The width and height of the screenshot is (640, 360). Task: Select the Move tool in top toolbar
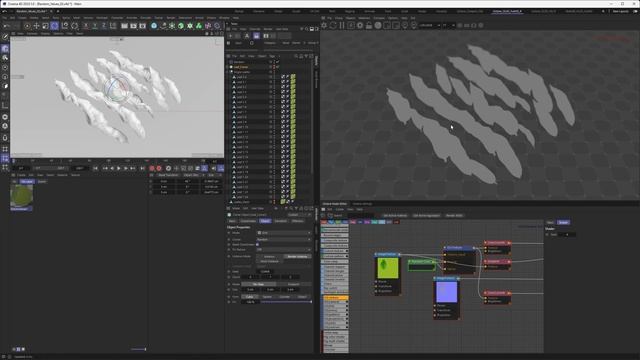[x=36, y=26]
